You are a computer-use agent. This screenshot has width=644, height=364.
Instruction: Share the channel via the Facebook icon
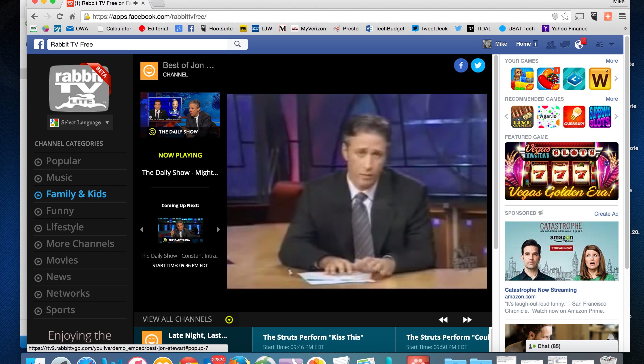point(461,65)
